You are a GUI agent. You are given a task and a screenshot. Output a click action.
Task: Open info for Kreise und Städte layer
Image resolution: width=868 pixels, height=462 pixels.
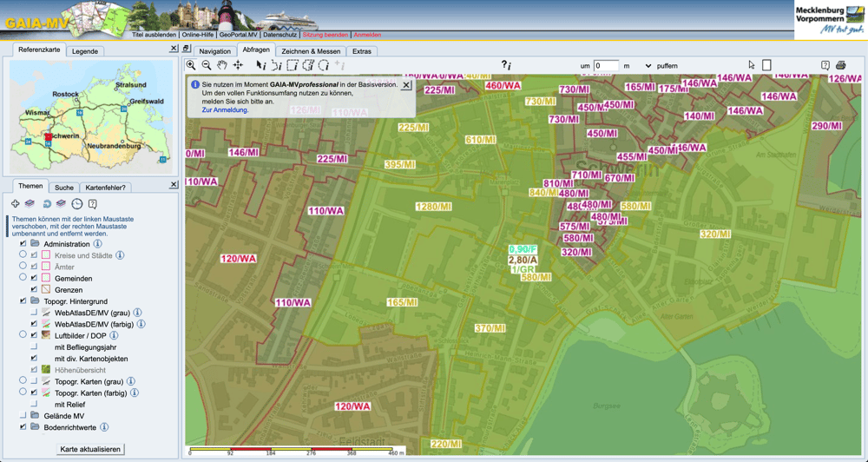[120, 255]
